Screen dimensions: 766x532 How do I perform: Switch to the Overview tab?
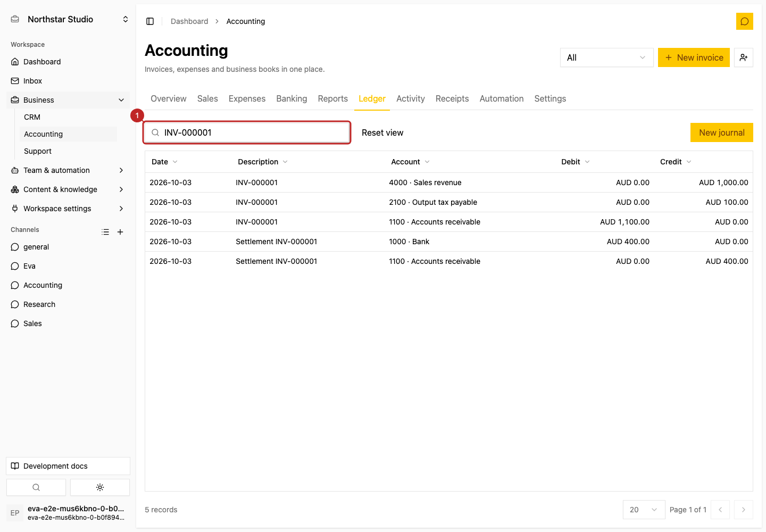[169, 98]
